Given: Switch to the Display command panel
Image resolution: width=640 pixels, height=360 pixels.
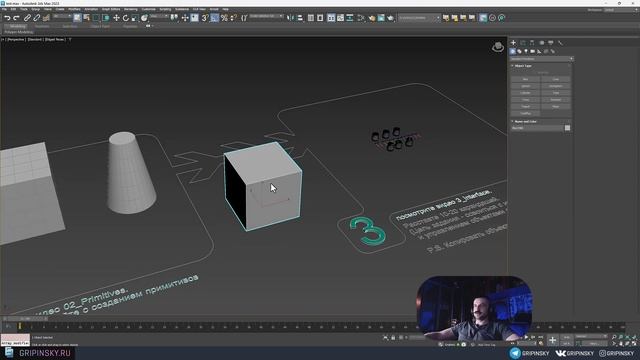Looking at the screenshot, I should point(551,42).
